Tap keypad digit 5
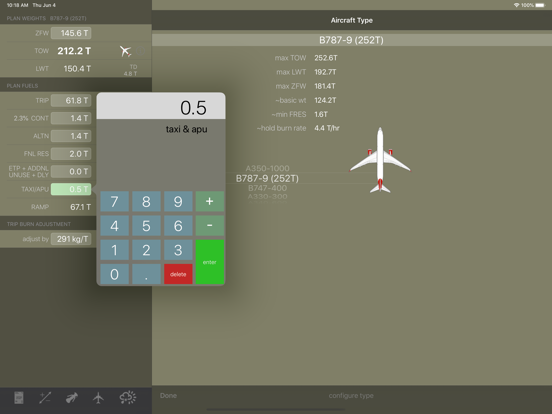The width and height of the screenshot is (552, 414). 146,226
